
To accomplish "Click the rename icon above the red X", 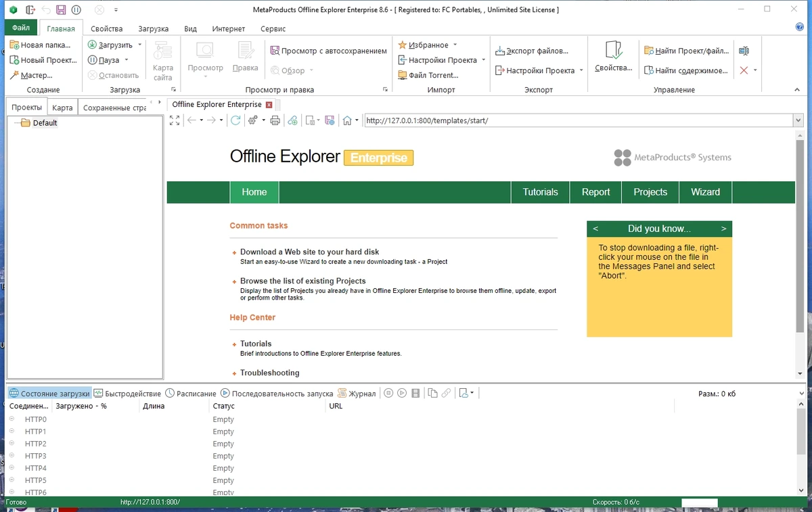I will point(744,51).
